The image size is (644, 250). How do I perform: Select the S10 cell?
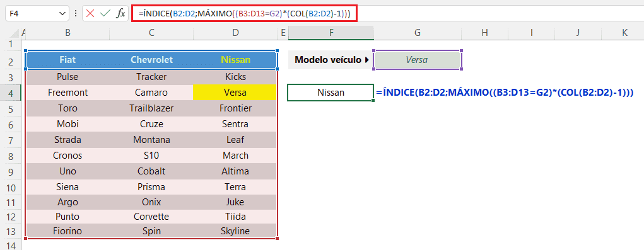pos(151,156)
